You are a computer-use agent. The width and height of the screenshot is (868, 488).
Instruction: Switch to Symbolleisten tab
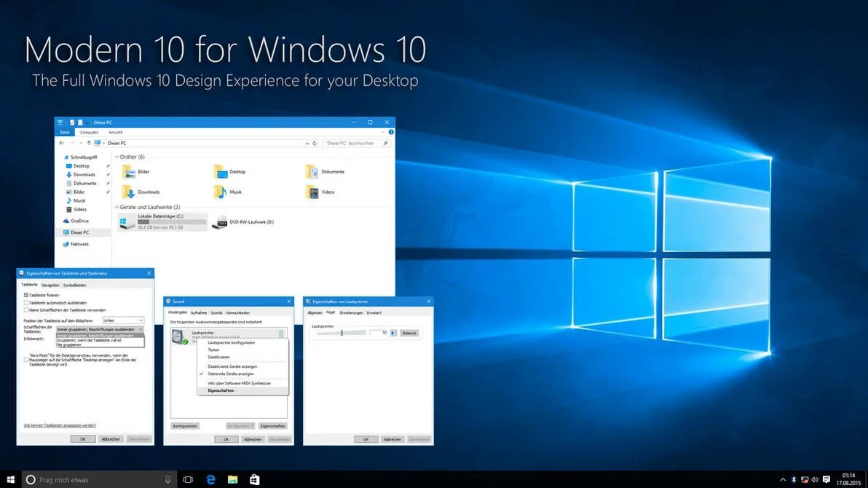pyautogui.click(x=75, y=286)
